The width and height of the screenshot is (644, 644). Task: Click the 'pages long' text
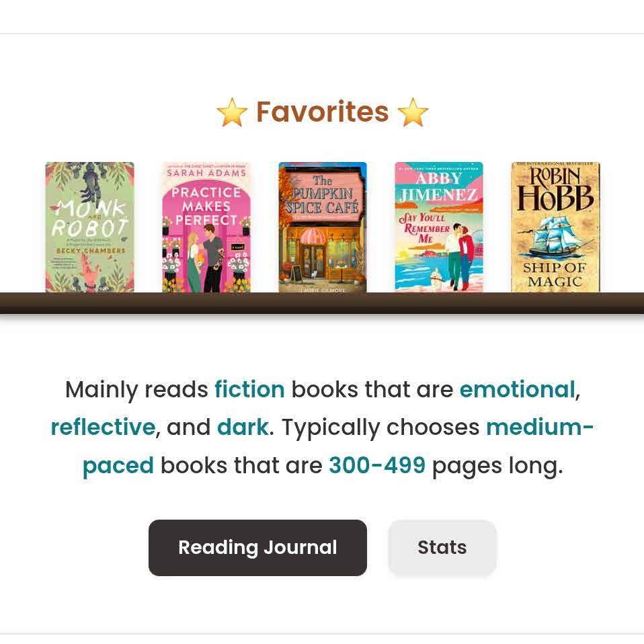(x=496, y=465)
